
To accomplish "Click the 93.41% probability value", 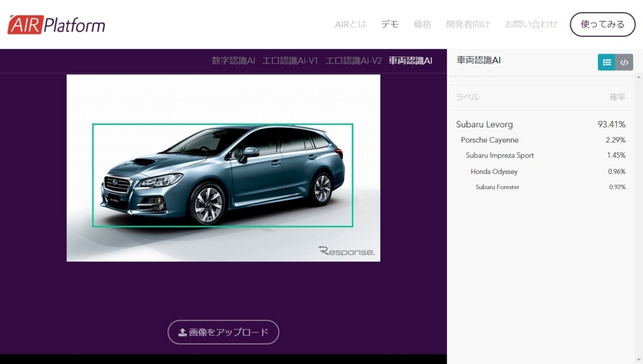I will (612, 124).
